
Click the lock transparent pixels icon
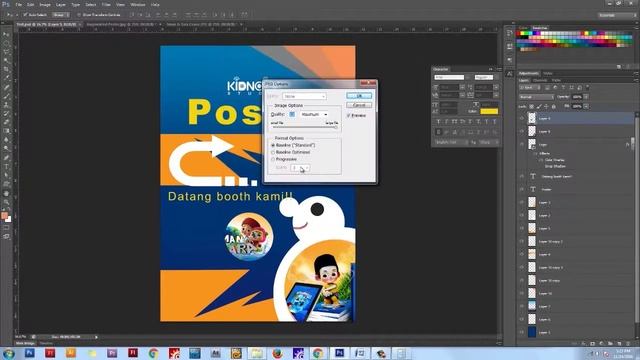click(531, 107)
